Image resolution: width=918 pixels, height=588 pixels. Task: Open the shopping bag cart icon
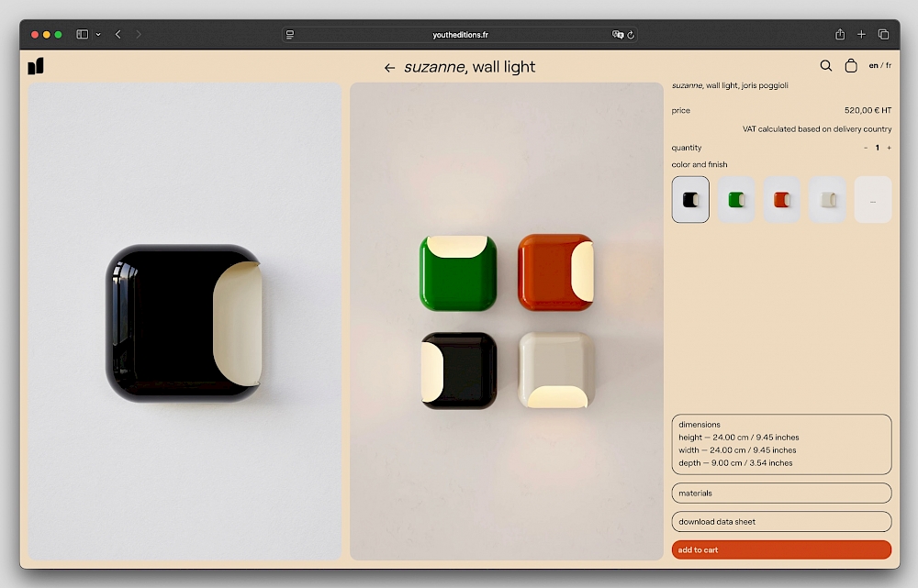(x=851, y=66)
